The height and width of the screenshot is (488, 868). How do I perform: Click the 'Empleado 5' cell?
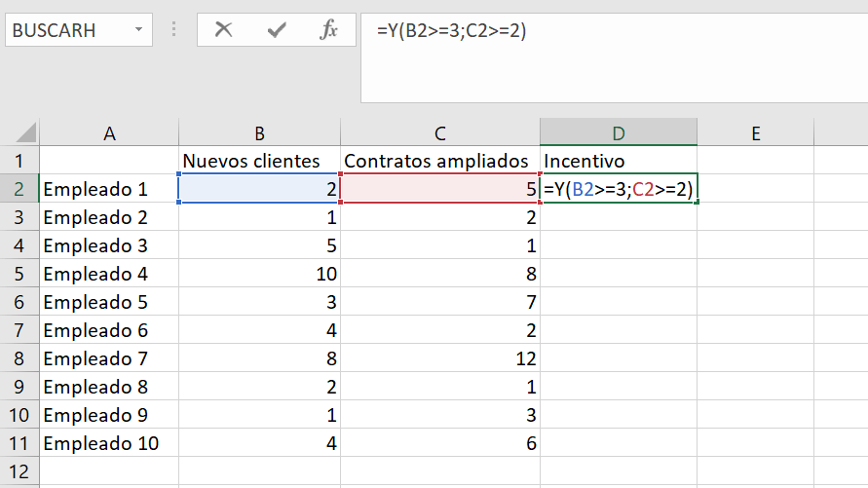[109, 302]
